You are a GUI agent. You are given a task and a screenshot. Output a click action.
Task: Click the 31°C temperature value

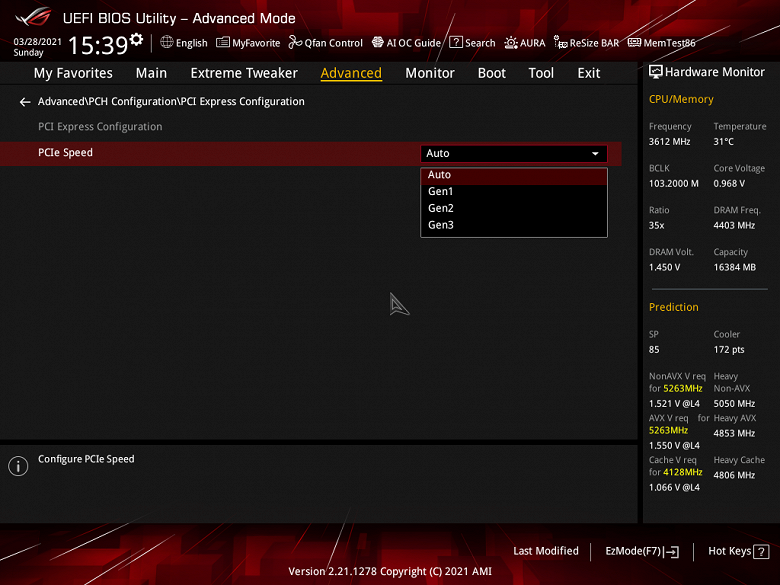tap(723, 142)
